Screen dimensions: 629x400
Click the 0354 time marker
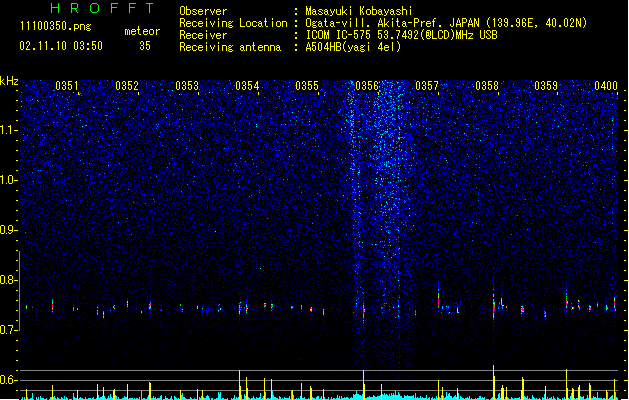[x=247, y=86]
